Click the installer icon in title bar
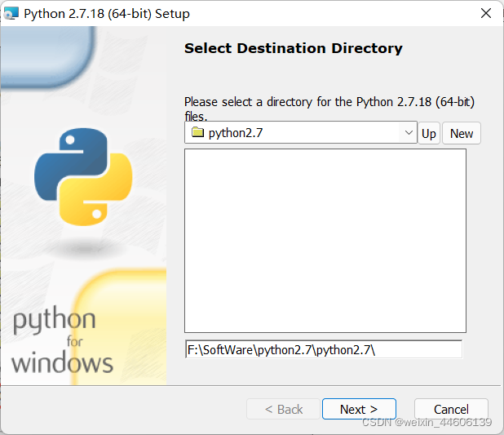Viewport: 504px width, 435px height. click(x=11, y=14)
